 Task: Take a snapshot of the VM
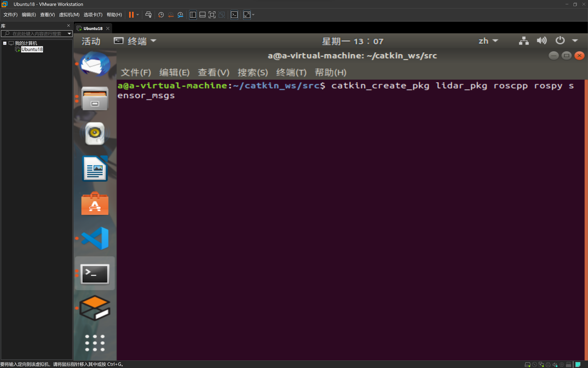161,15
